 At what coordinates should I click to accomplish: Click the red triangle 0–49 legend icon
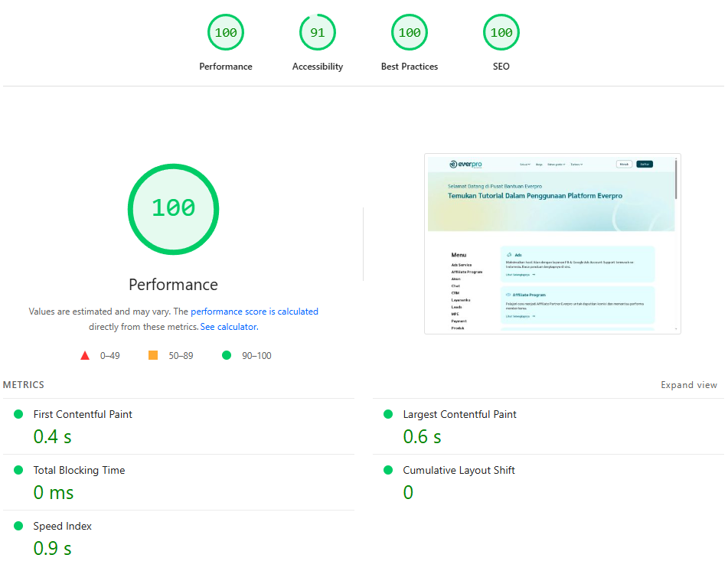tap(85, 355)
